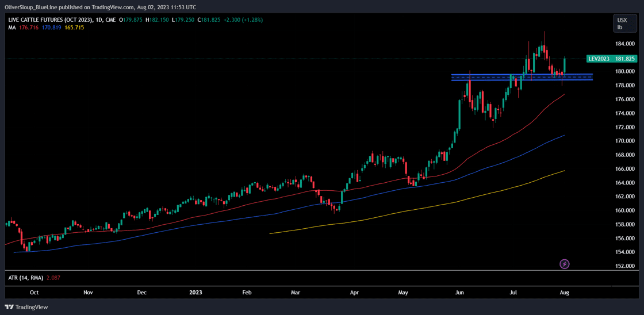This screenshot has height=315, width=644.
Task: Click the May label on time axis
Action: pos(403,293)
